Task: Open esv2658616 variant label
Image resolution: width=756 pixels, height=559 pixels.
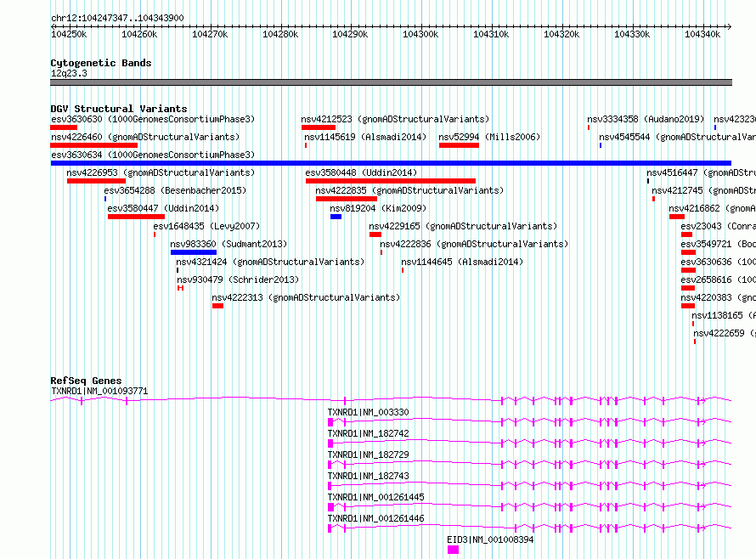Action: coord(719,279)
